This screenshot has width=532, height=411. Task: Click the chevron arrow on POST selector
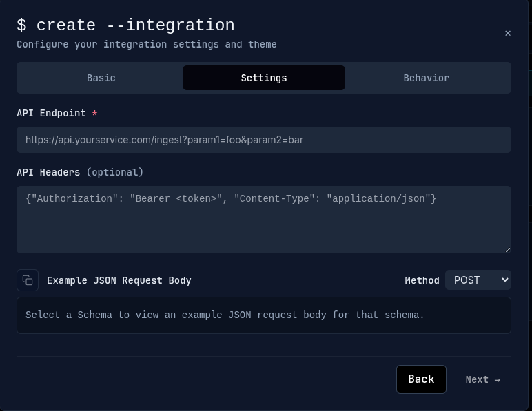(504, 280)
